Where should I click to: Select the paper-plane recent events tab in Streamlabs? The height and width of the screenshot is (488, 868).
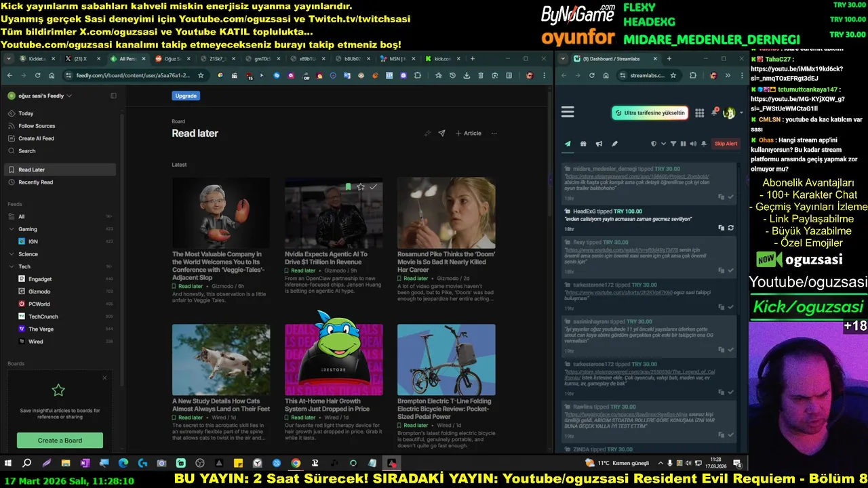click(568, 144)
